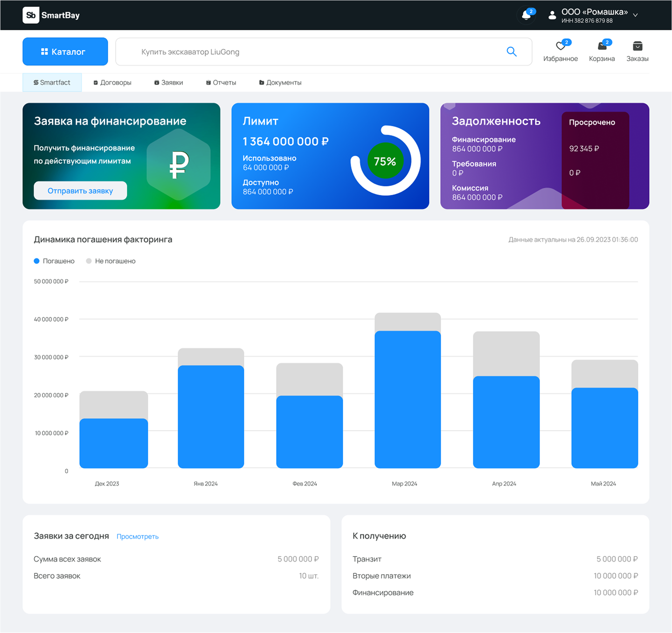Image resolution: width=672 pixels, height=633 pixels.
Task: Open Избранное heart icon
Action: (561, 46)
